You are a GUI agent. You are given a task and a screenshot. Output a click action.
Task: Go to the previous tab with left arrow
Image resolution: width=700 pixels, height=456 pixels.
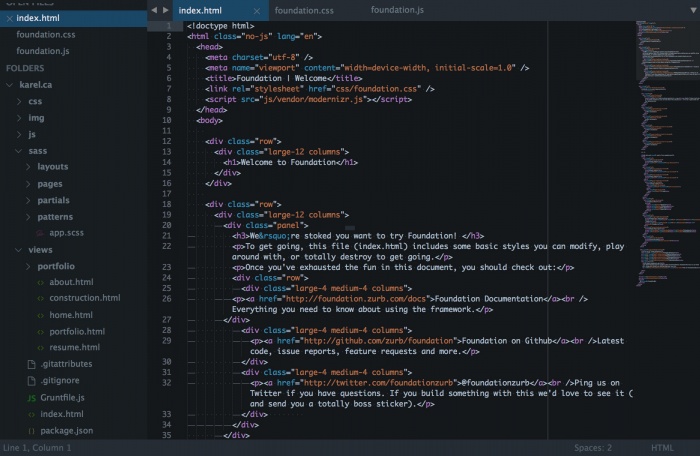point(153,9)
